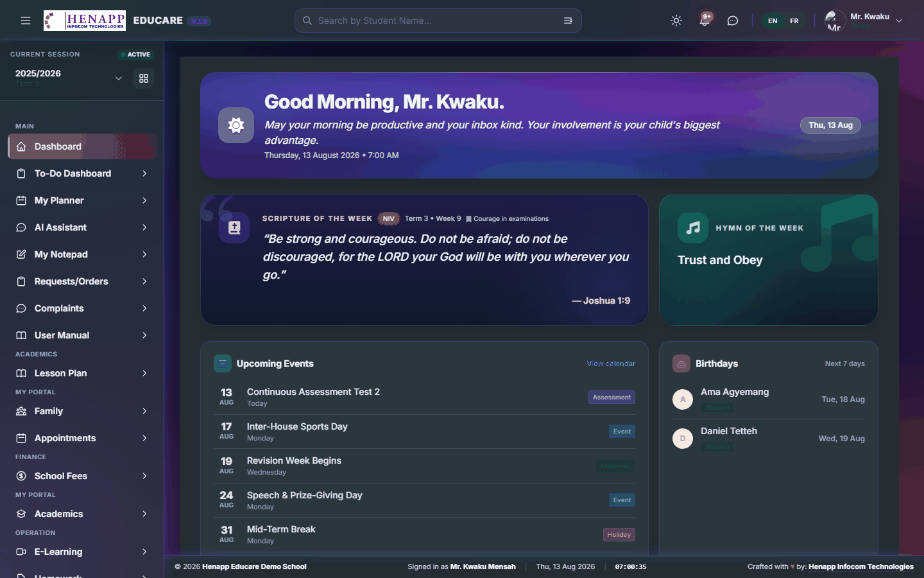Open the 2025/2026 session dropdown
Screen dimensions: 924x578
coord(69,78)
